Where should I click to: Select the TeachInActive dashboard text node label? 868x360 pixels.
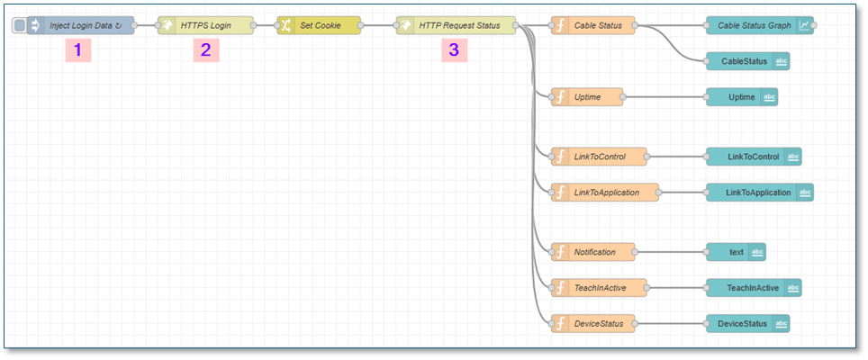point(753,288)
